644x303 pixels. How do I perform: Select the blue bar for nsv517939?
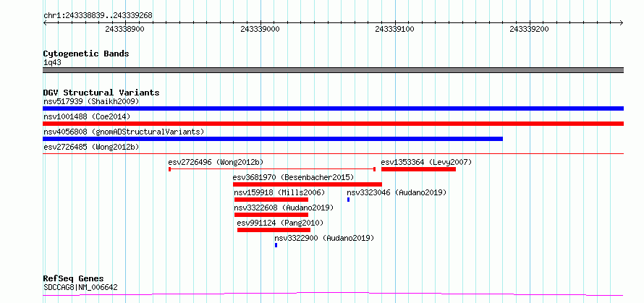pyautogui.click(x=333, y=108)
